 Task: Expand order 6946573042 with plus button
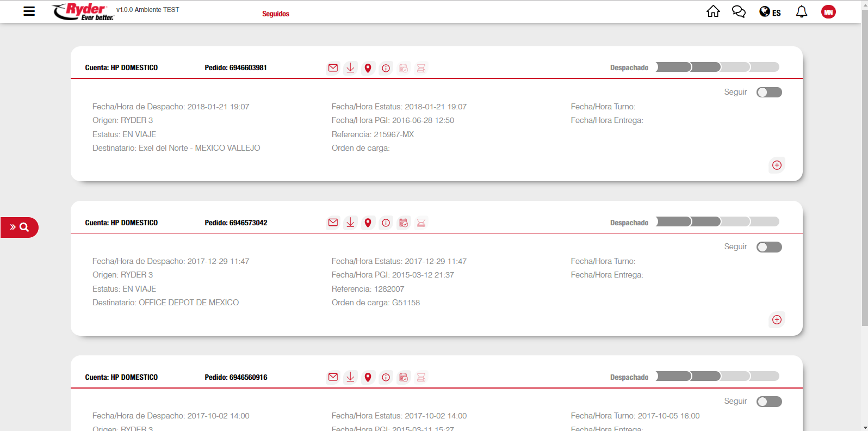tap(777, 319)
